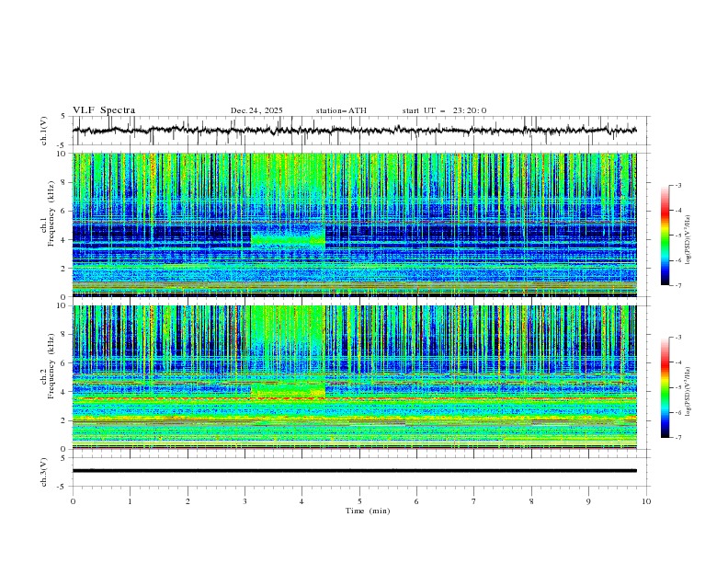Image resolution: width=728 pixels, height=563 pixels.
Task: Click the 8 minute tick on time axis
Action: (531, 501)
